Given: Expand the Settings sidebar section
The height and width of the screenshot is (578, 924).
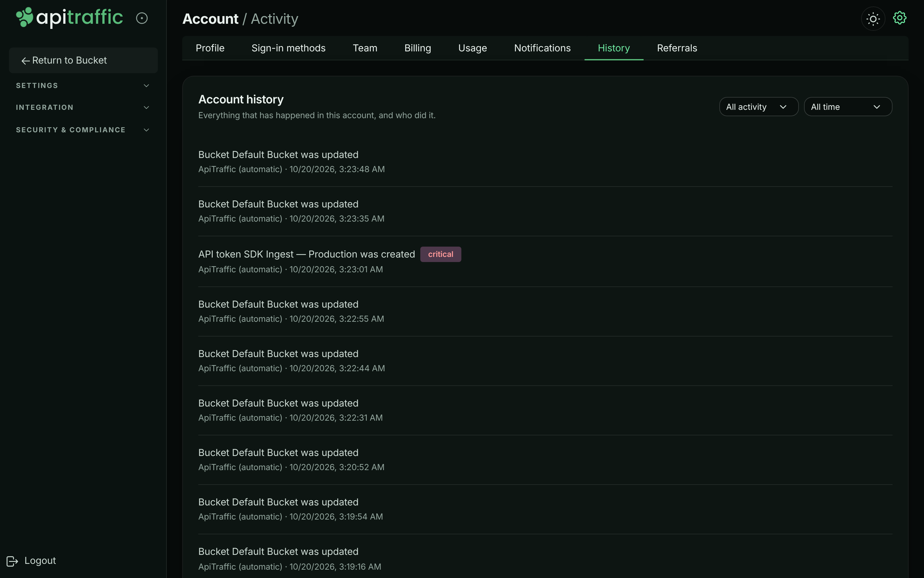Looking at the screenshot, I should point(83,86).
